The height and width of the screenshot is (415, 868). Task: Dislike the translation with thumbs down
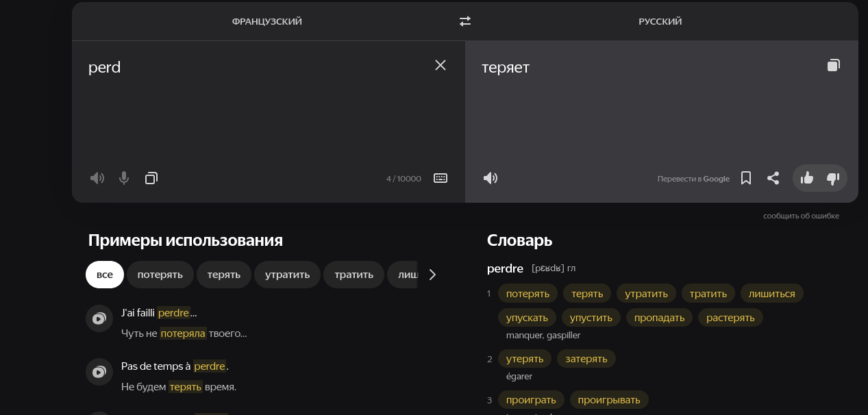833,178
